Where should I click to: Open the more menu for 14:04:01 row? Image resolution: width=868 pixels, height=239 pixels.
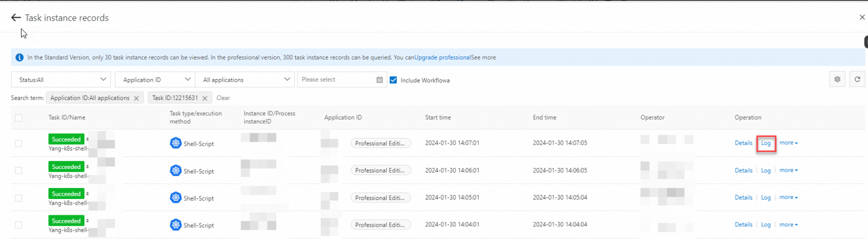[x=788, y=224]
